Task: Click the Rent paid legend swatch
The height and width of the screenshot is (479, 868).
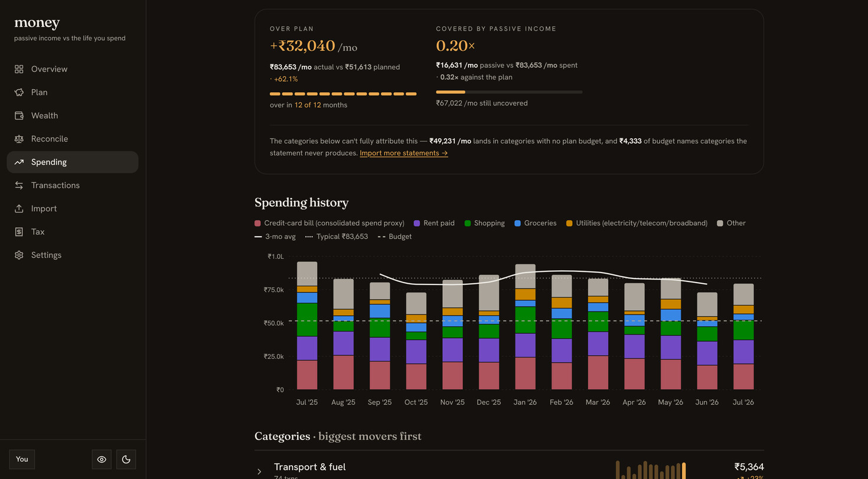Action: 417,224
